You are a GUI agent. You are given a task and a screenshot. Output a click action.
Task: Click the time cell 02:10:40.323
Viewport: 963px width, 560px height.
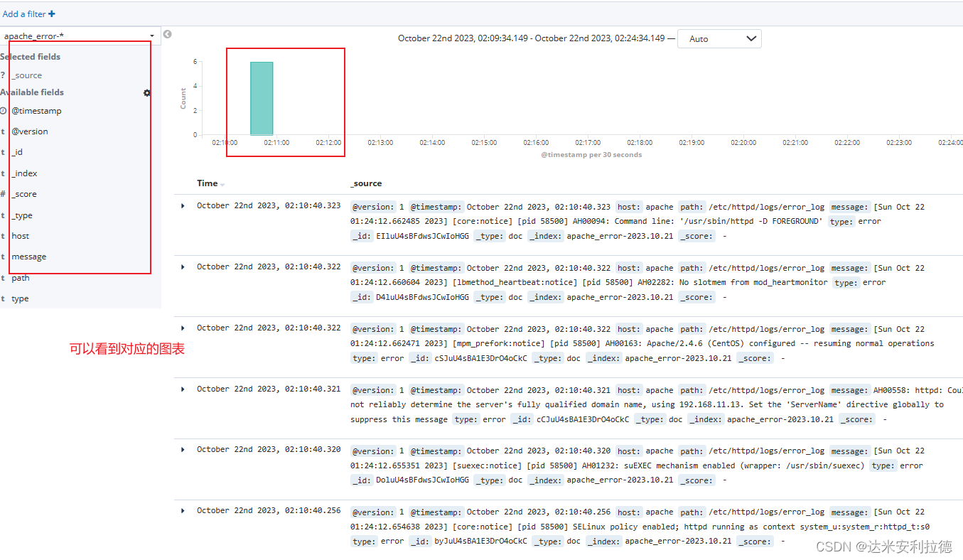(269, 205)
